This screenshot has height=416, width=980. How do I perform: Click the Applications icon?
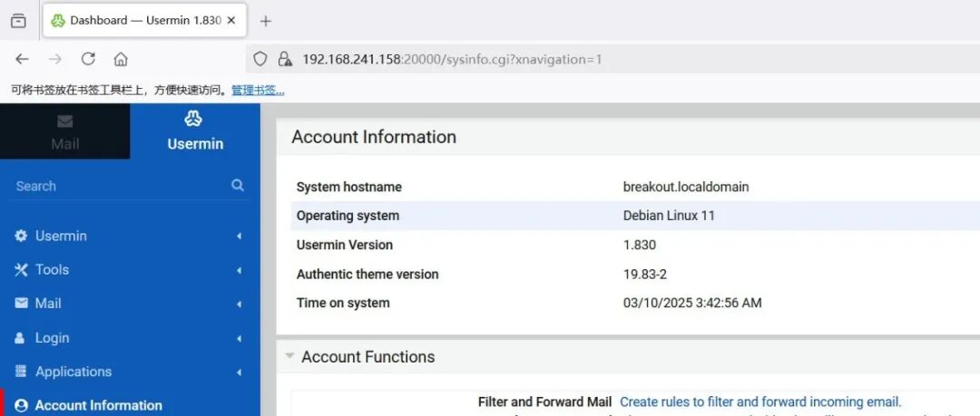pos(21,371)
